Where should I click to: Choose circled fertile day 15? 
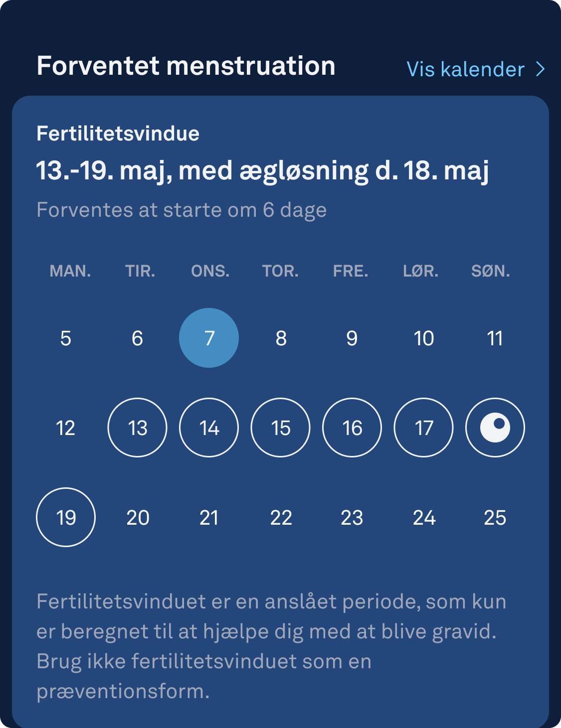[281, 428]
